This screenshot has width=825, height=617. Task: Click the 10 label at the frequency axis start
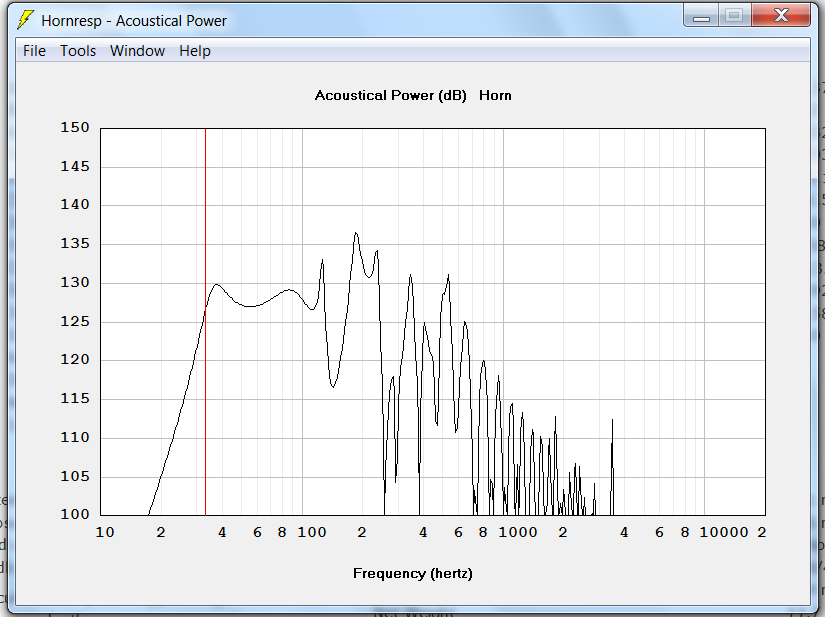click(x=105, y=532)
